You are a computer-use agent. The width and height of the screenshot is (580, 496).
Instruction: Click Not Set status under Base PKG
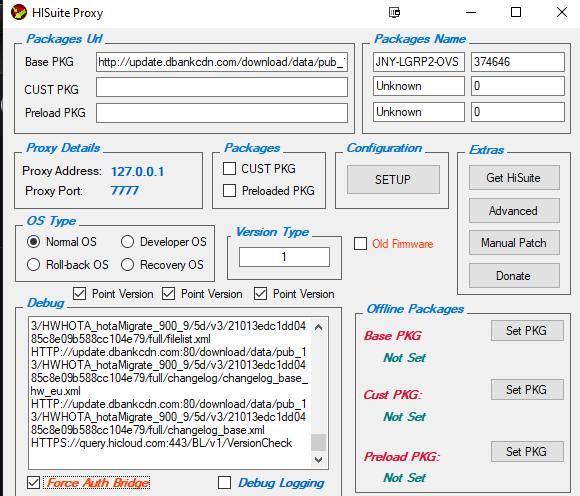[404, 358]
